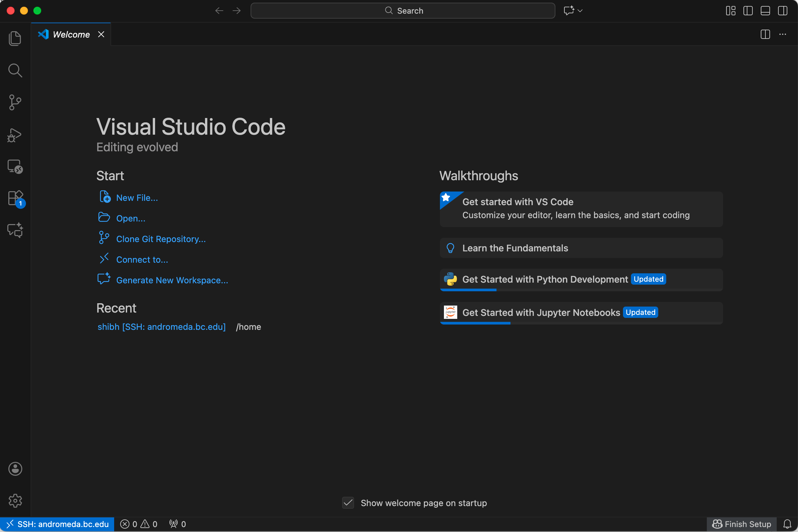Expand the chat dropdown arrow in title bar
This screenshot has width=798, height=532.
point(580,11)
